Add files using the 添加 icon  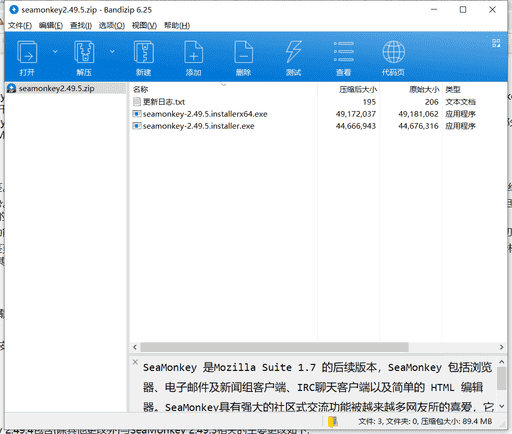[194, 57]
